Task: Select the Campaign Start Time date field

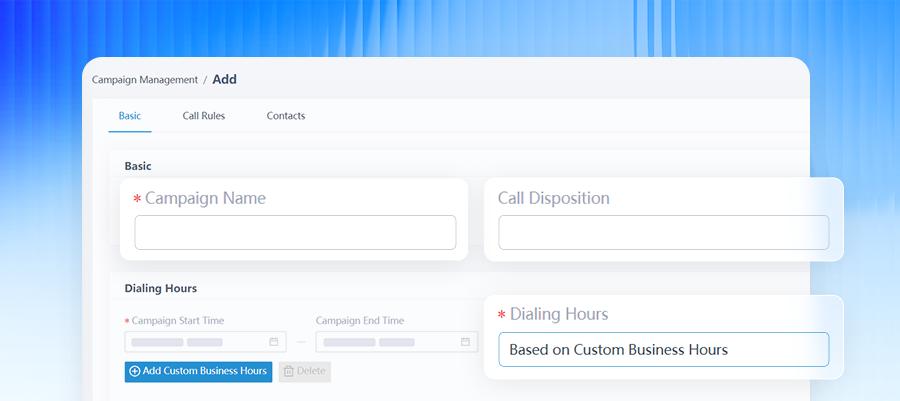Action: coord(205,342)
